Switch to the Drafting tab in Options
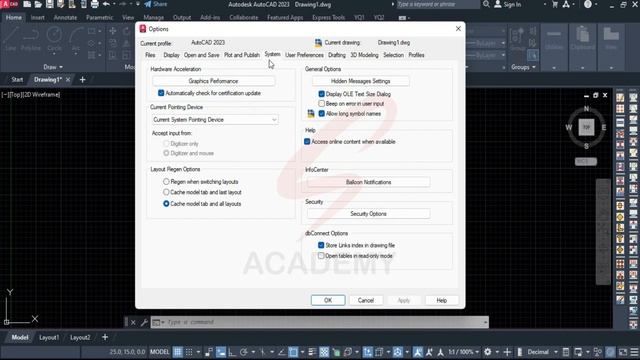 337,55
